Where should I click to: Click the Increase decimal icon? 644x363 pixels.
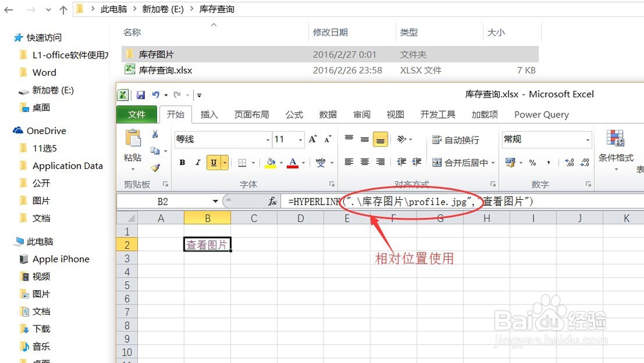tap(569, 162)
